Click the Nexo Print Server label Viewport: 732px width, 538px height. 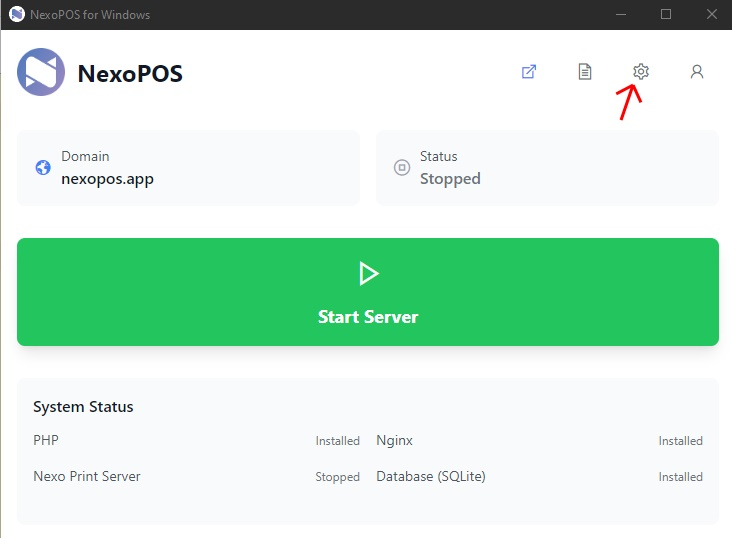pyautogui.click(x=87, y=476)
